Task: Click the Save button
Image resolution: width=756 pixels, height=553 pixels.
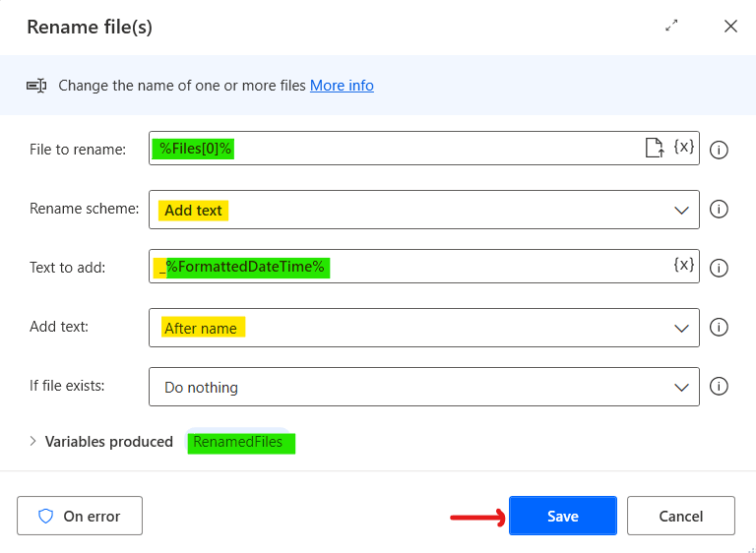Action: click(x=562, y=516)
